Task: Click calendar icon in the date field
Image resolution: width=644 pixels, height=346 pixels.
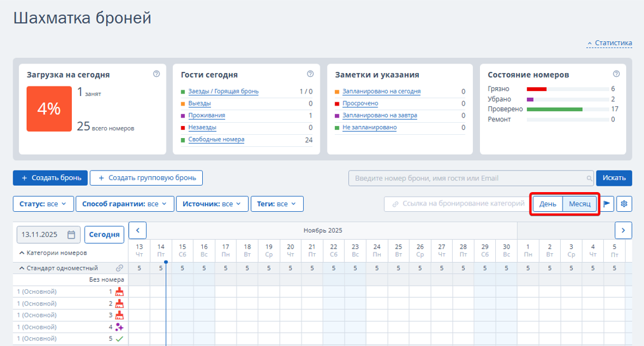Action: [71, 235]
